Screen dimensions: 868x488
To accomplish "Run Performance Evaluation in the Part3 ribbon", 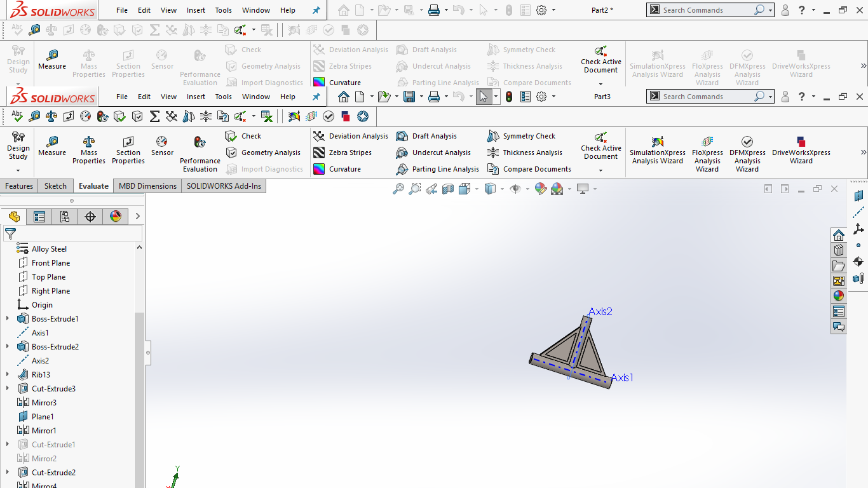I will point(200,154).
